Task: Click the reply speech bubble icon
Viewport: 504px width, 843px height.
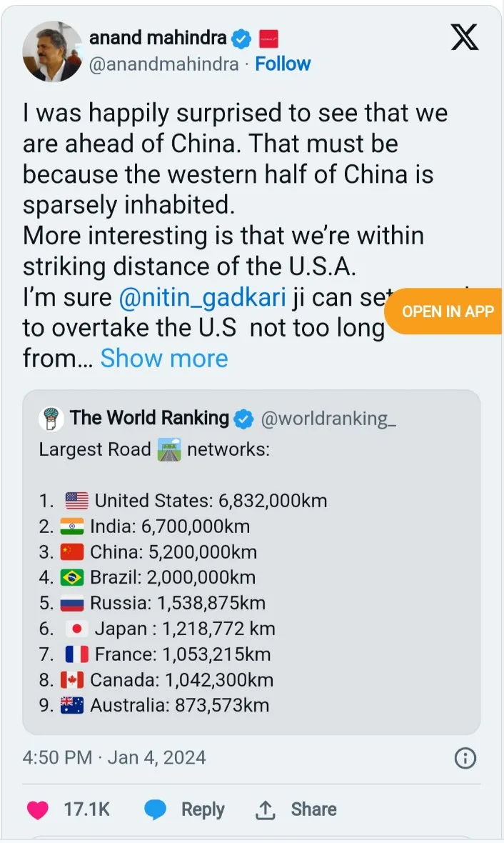Action: (156, 809)
